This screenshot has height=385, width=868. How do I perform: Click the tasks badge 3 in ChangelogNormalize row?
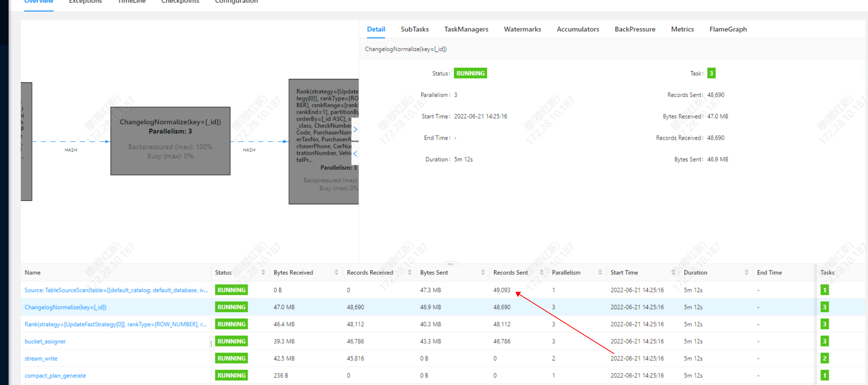tap(825, 307)
